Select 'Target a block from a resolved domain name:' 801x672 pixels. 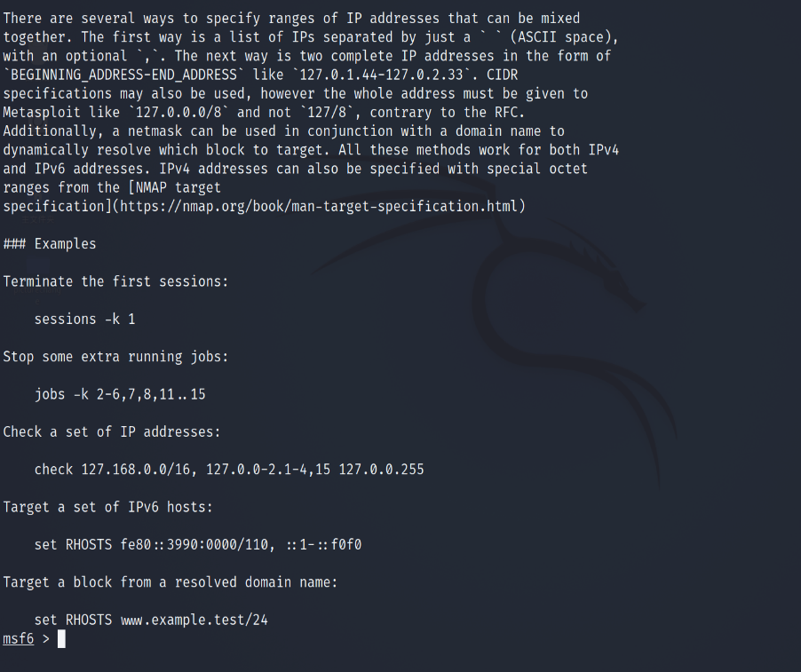171,582
